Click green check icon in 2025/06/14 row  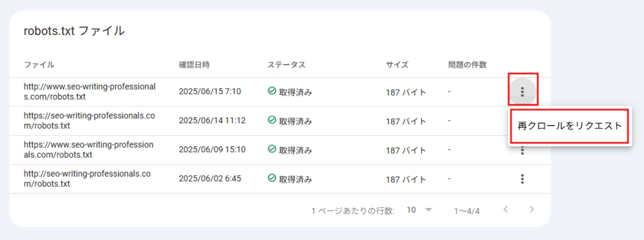pyautogui.click(x=272, y=120)
